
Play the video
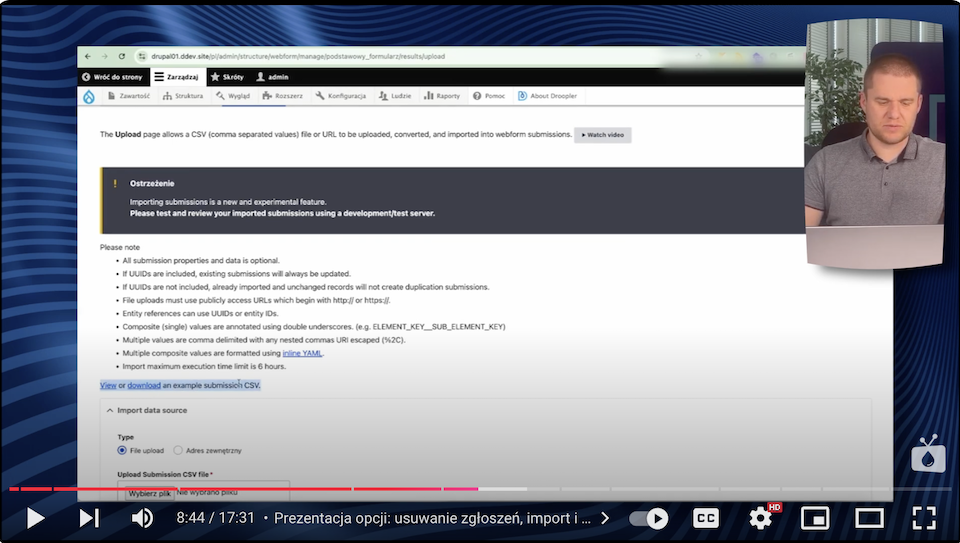[x=36, y=518]
